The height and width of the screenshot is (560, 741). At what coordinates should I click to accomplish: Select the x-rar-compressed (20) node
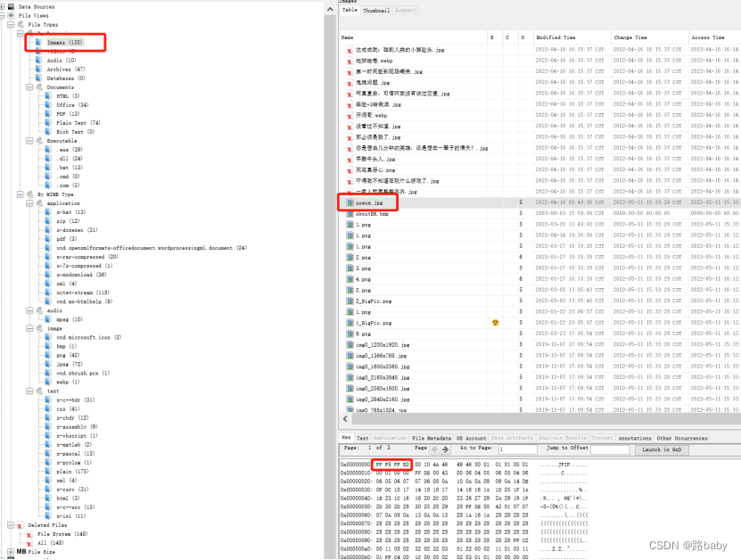pos(87,257)
